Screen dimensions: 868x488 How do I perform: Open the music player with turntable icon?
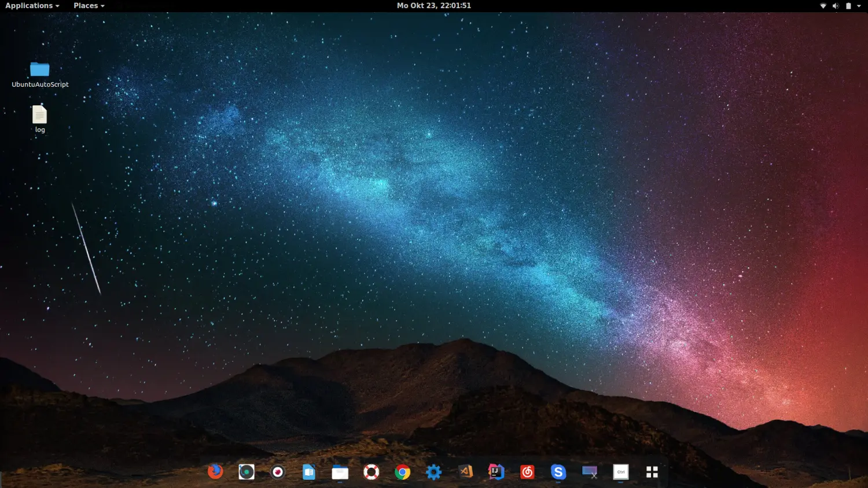coord(247,472)
